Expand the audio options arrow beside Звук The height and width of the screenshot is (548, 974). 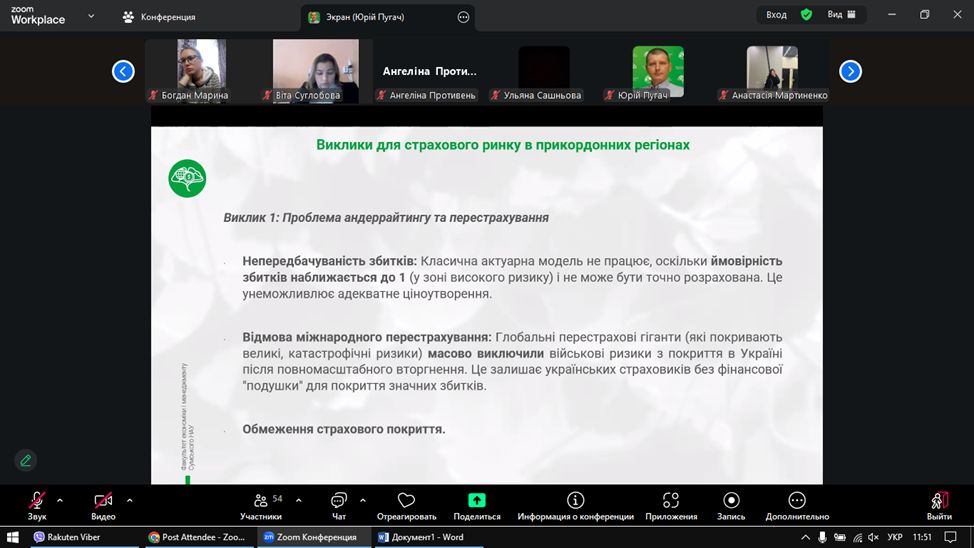60,500
